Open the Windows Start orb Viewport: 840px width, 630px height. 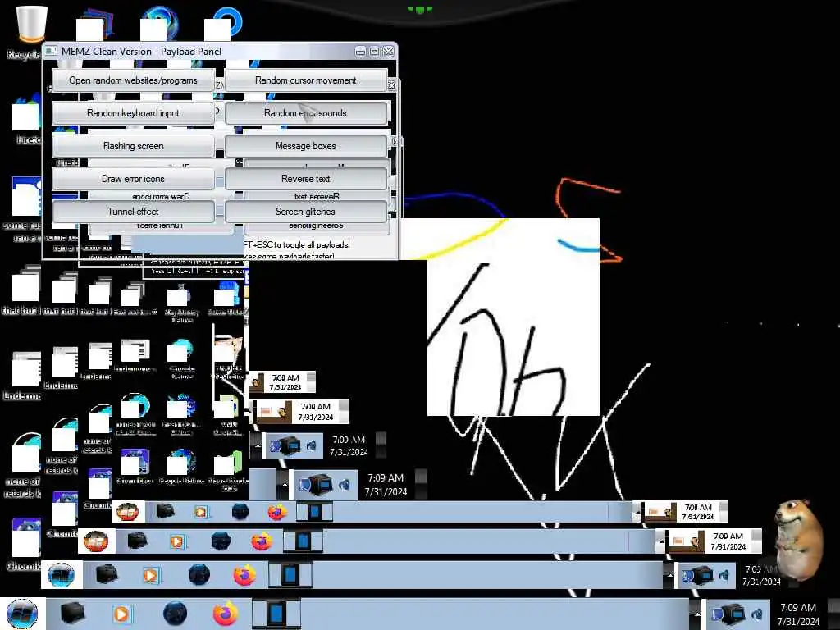click(22, 614)
